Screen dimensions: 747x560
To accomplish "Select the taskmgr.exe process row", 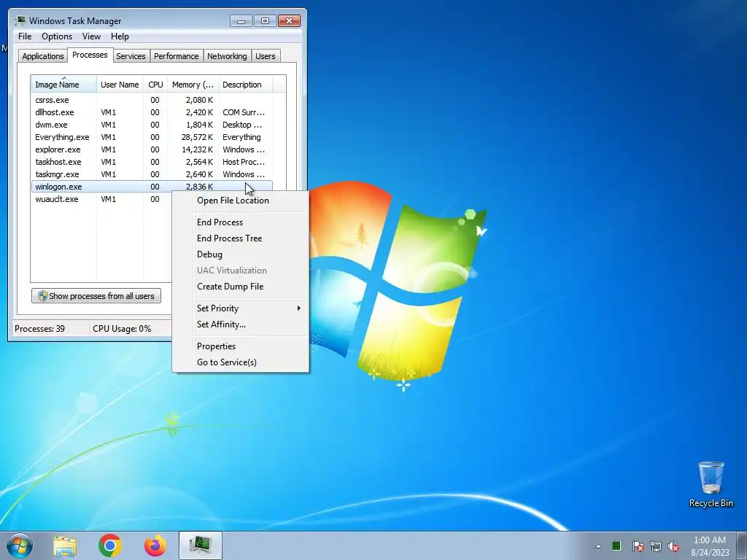I will (152, 174).
